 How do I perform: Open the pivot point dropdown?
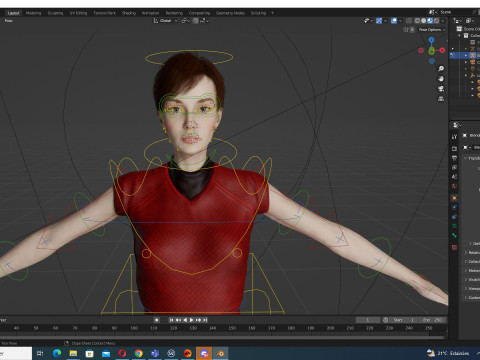click(185, 21)
